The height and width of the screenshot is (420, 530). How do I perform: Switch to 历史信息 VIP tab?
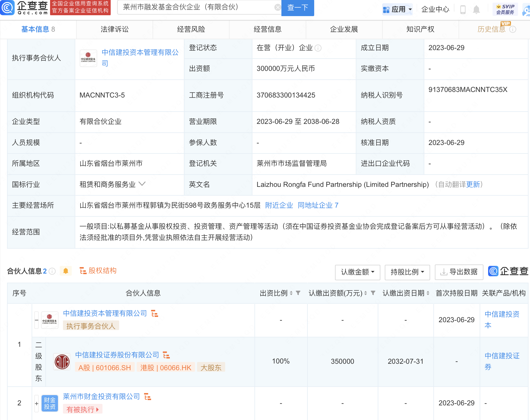tap(492, 29)
